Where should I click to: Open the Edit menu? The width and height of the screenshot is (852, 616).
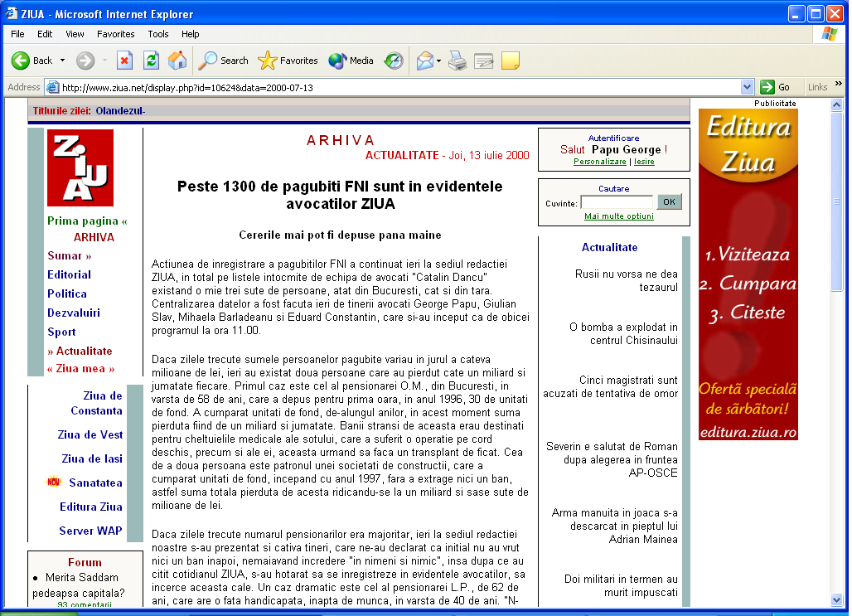45,34
